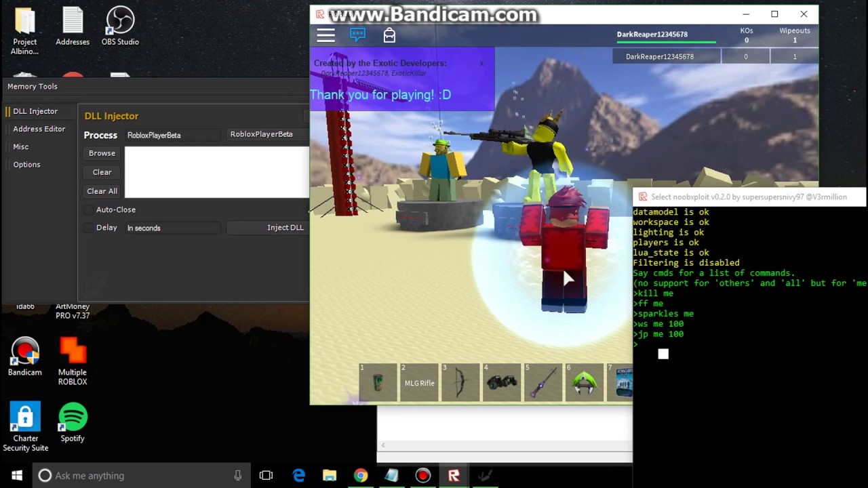Select the binoculars item in slot 4
Screen dimensions: 868x488
[502, 382]
